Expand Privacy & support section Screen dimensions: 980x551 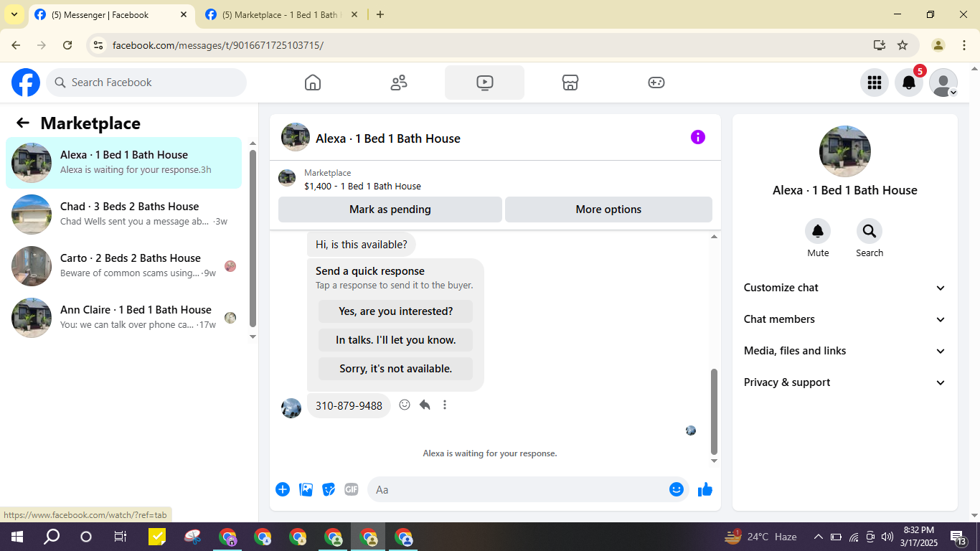[845, 382]
